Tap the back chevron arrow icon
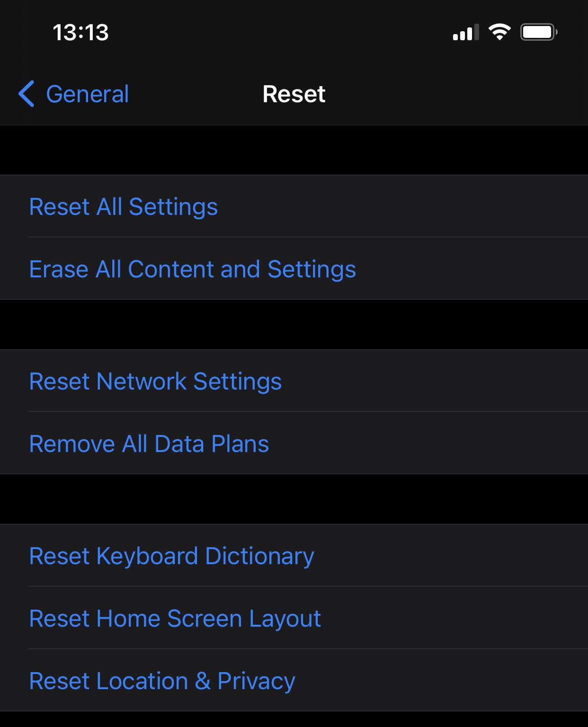The height and width of the screenshot is (727, 588). click(27, 94)
